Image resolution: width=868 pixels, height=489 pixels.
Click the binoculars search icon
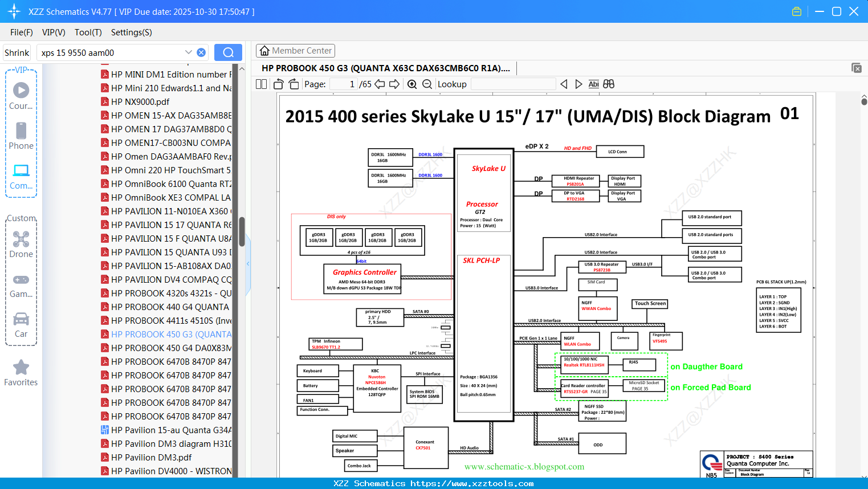point(609,84)
